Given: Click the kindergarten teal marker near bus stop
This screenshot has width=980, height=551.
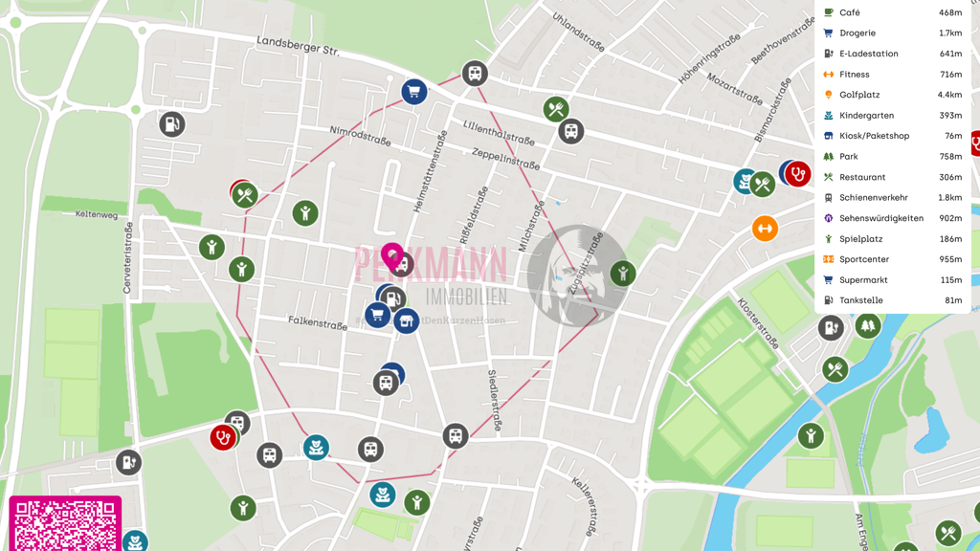Looking at the screenshot, I should (316, 448).
